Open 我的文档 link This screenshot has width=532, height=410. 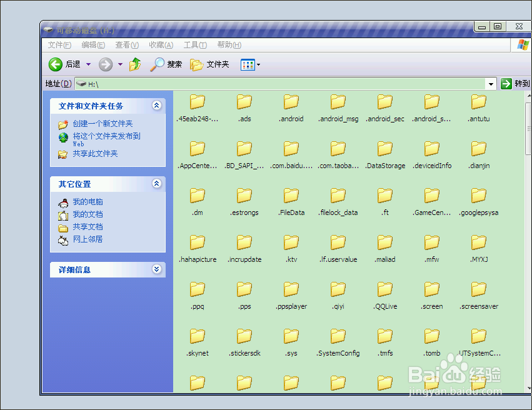[88, 214]
